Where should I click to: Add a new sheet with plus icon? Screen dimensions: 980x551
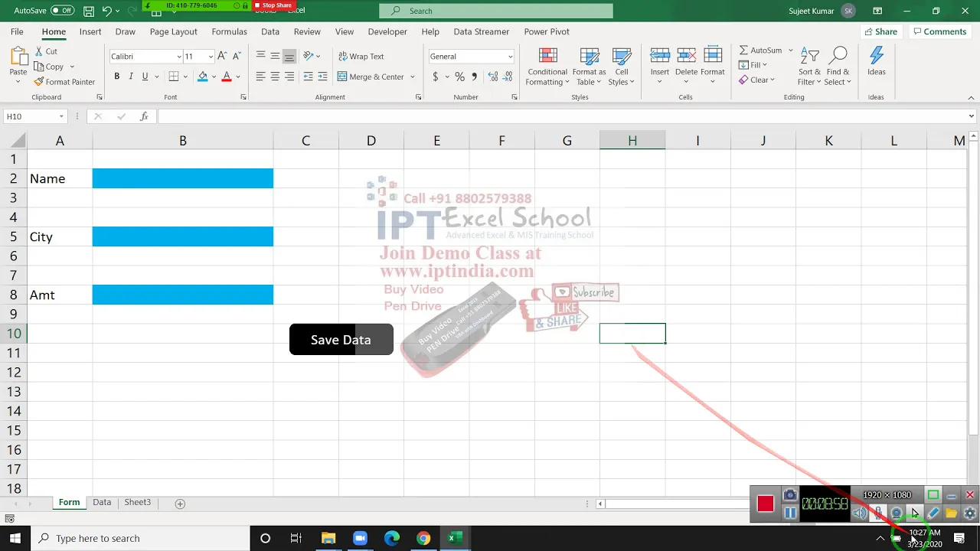point(180,504)
